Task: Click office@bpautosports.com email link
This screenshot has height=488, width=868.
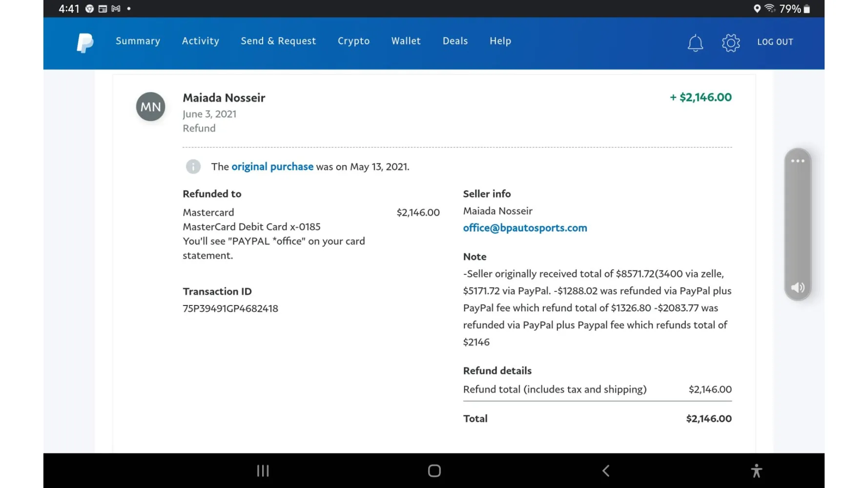Action: coord(525,228)
